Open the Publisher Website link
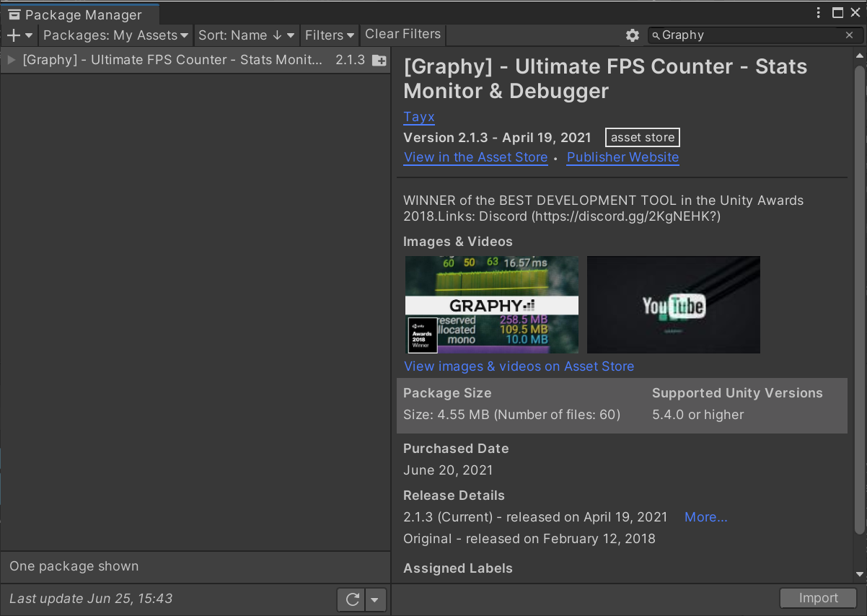Image resolution: width=867 pixels, height=616 pixels. (x=622, y=157)
